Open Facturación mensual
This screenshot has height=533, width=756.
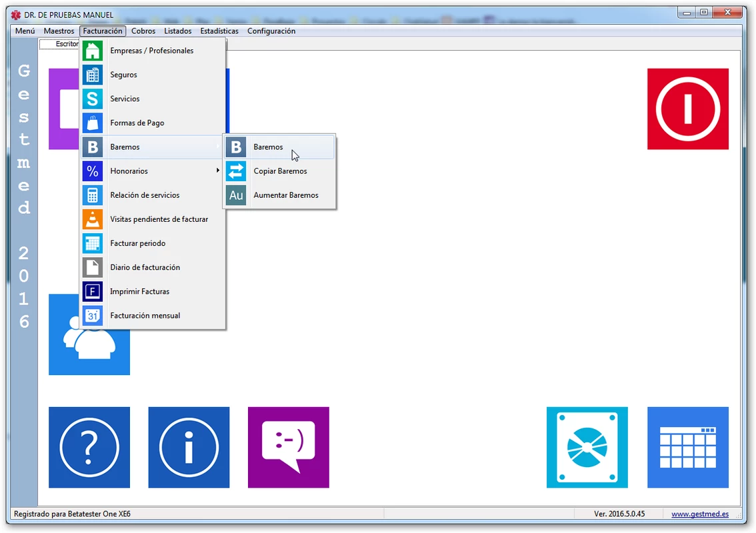(153, 316)
